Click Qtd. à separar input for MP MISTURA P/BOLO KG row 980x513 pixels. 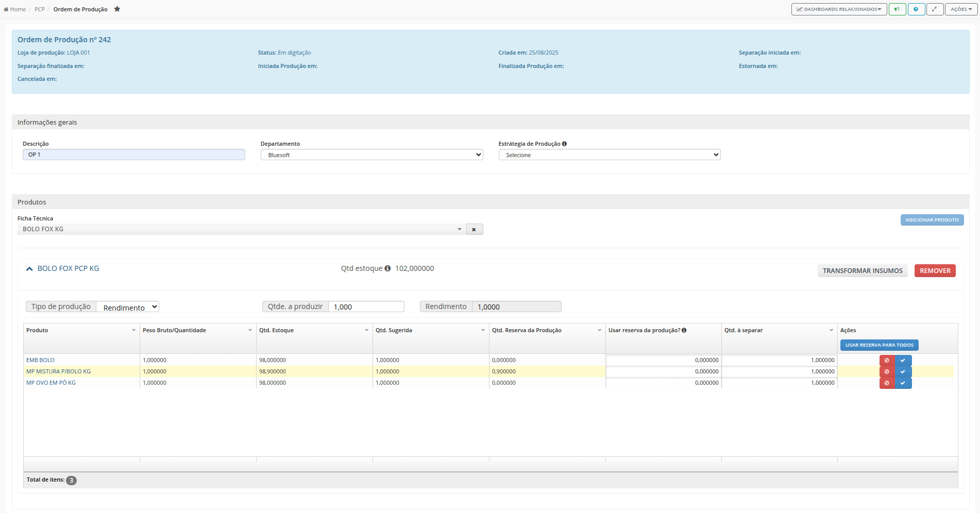tap(780, 372)
